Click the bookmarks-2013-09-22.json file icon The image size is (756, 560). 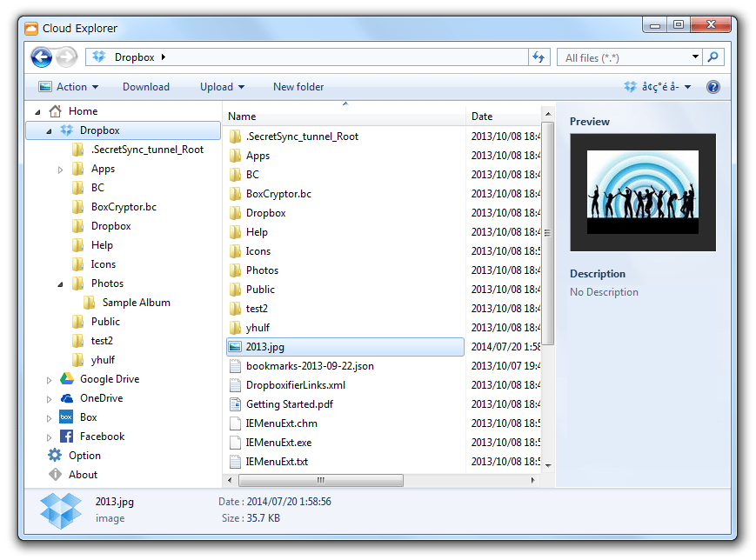[x=235, y=366]
